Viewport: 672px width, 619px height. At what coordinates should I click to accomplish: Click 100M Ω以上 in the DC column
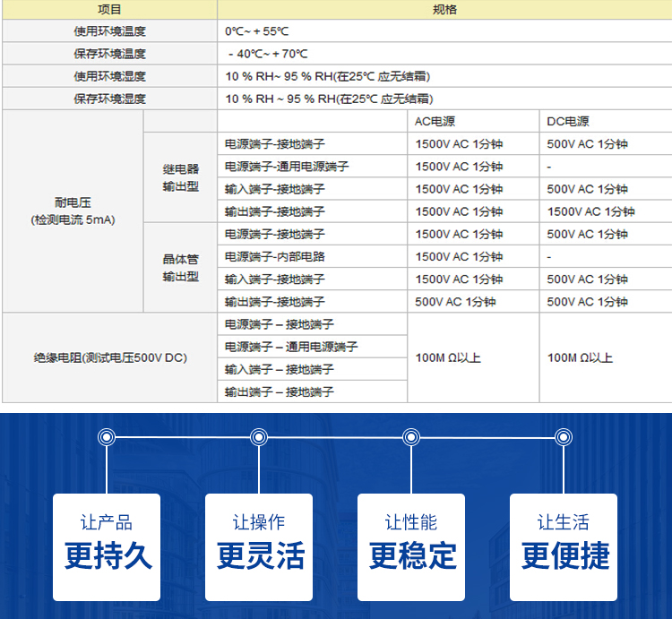coord(580,358)
